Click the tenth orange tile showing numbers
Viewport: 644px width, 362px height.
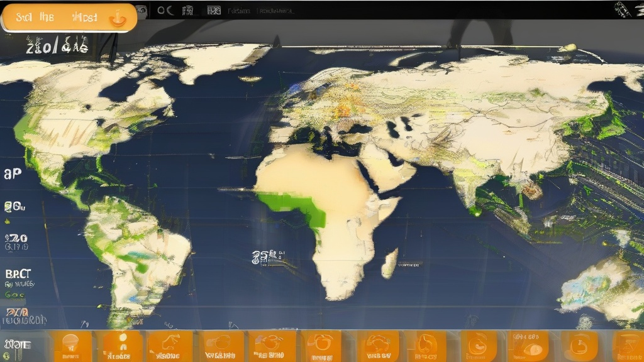528,346
